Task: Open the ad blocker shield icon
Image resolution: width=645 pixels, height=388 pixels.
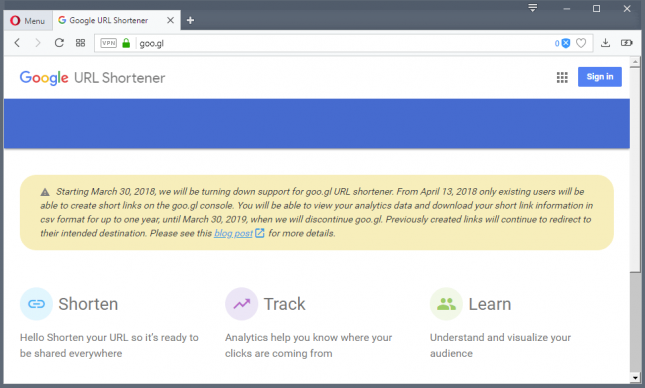Action: 566,43
